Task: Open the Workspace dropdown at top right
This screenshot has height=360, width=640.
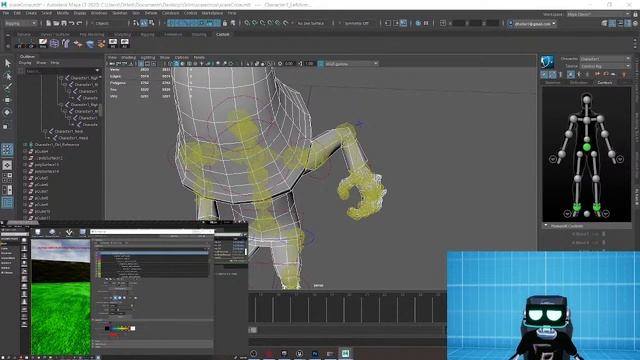Action: pyautogui.click(x=598, y=14)
